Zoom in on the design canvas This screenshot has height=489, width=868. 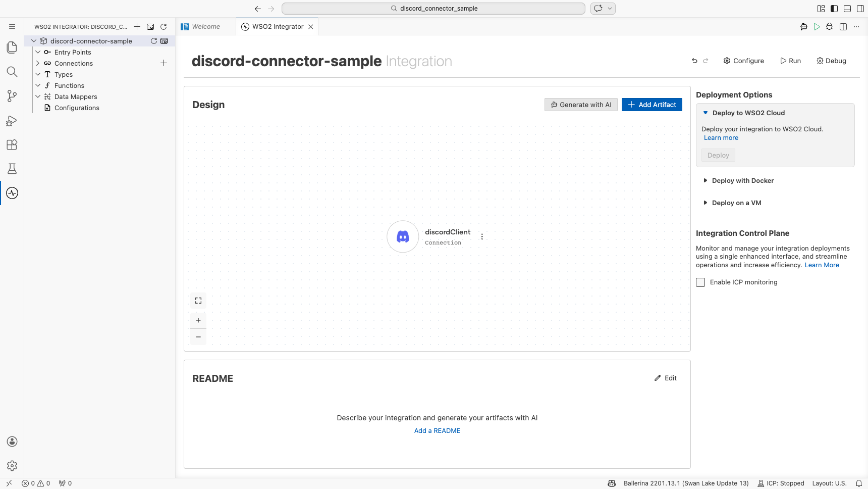(198, 320)
